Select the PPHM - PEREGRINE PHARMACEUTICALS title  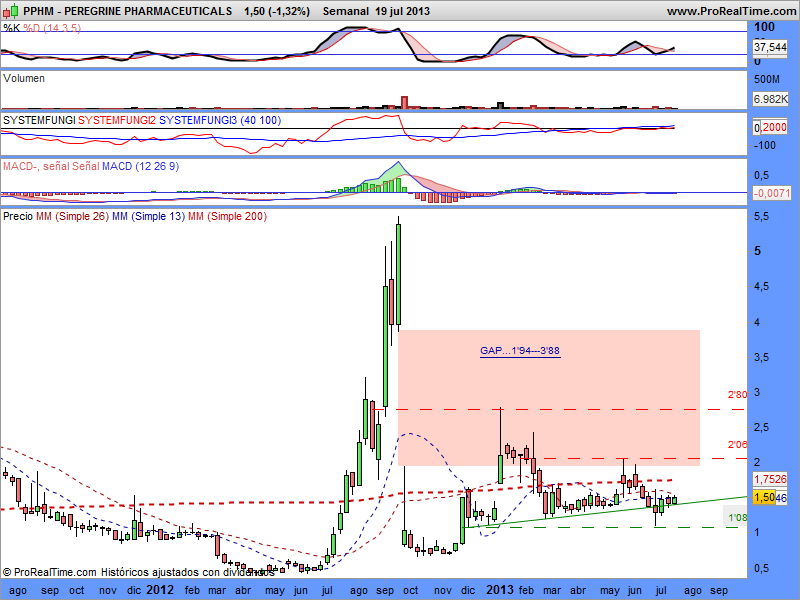(x=128, y=11)
